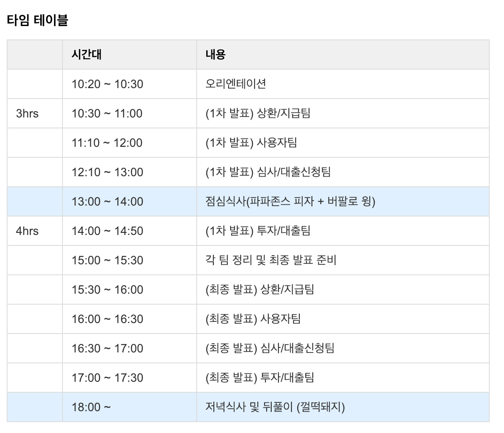This screenshot has width=504, height=433.
Task: Select the highlighted 13:00 ~ 14:00 cell
Action: coord(130,201)
